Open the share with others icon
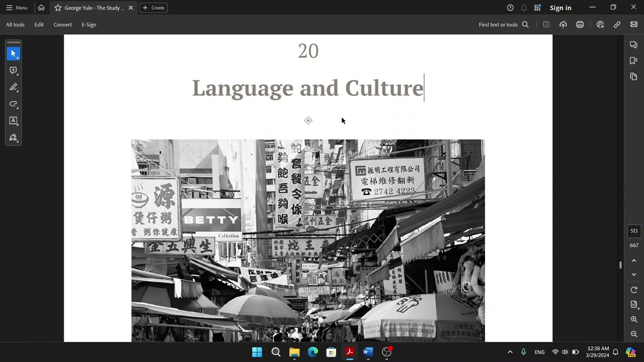This screenshot has width=644, height=362. 600,25
